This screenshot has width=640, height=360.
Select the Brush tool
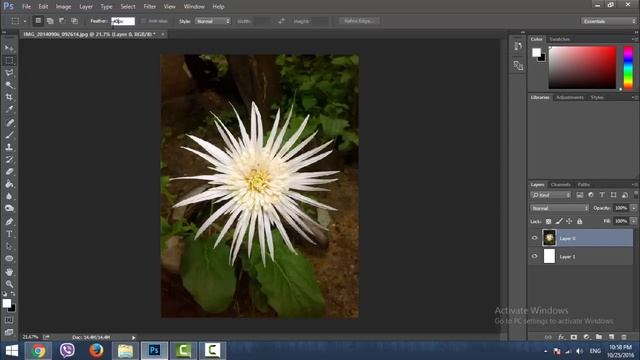point(9,135)
